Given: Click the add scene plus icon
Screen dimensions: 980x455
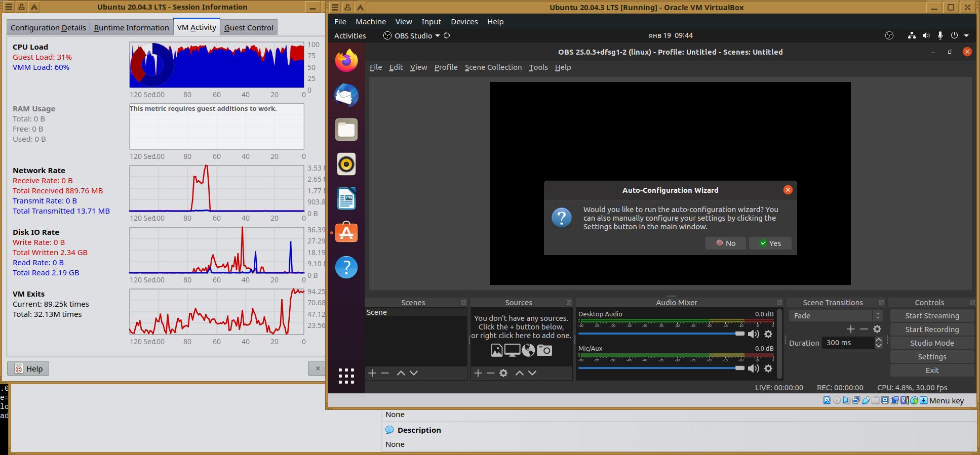Looking at the screenshot, I should click(372, 373).
